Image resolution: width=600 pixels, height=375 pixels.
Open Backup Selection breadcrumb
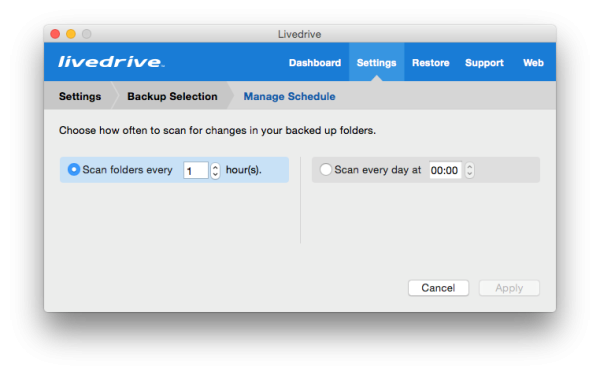pos(172,96)
